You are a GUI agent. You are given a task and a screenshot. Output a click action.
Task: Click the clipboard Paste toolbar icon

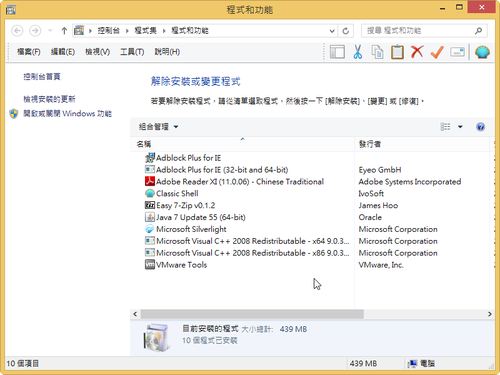click(x=397, y=52)
